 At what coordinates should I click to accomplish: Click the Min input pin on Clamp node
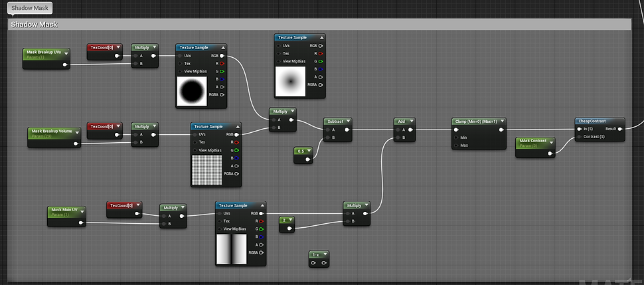click(456, 138)
